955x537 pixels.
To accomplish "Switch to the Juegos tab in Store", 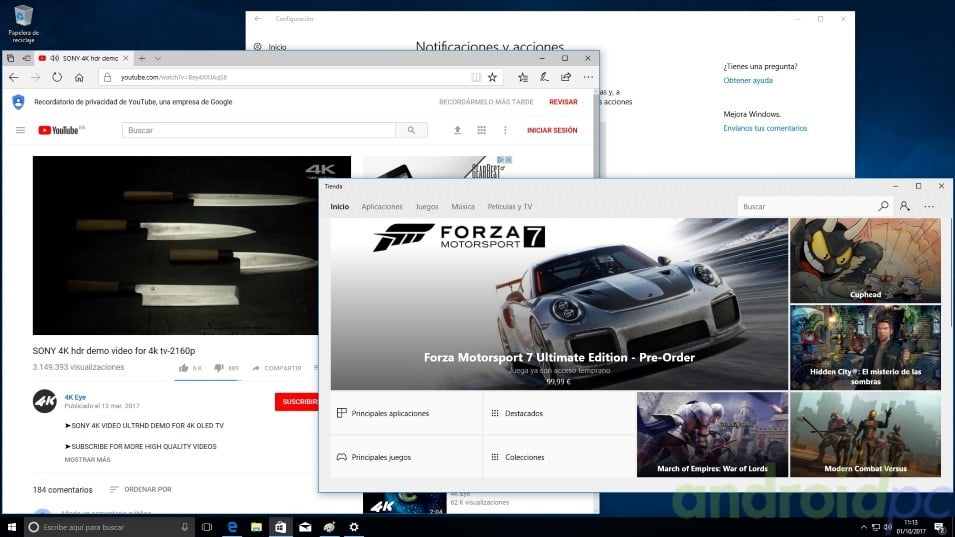I will tap(427, 207).
